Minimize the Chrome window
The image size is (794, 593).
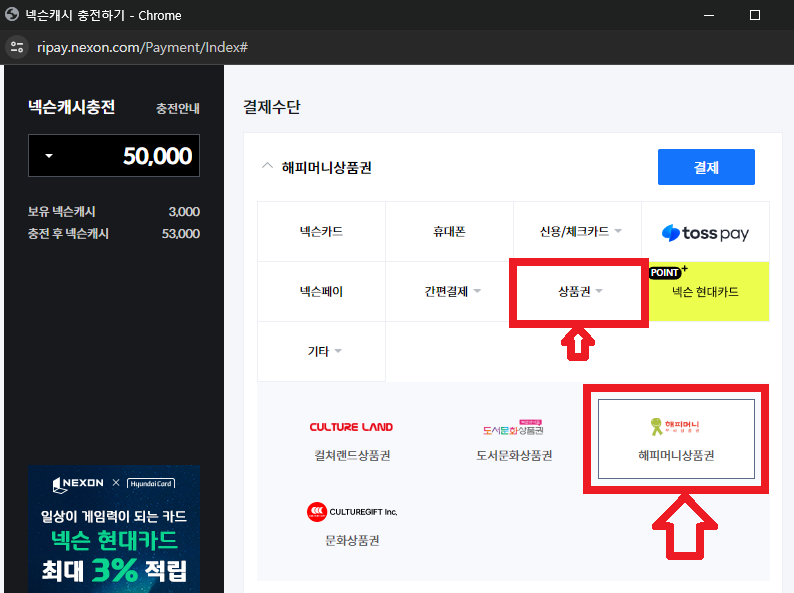click(709, 15)
